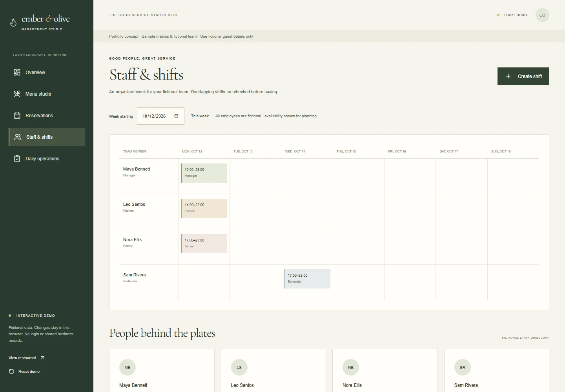Screen dimensions: 565x392
Task: Click Leo Santos in the schedule table
Action: (x=134, y=205)
